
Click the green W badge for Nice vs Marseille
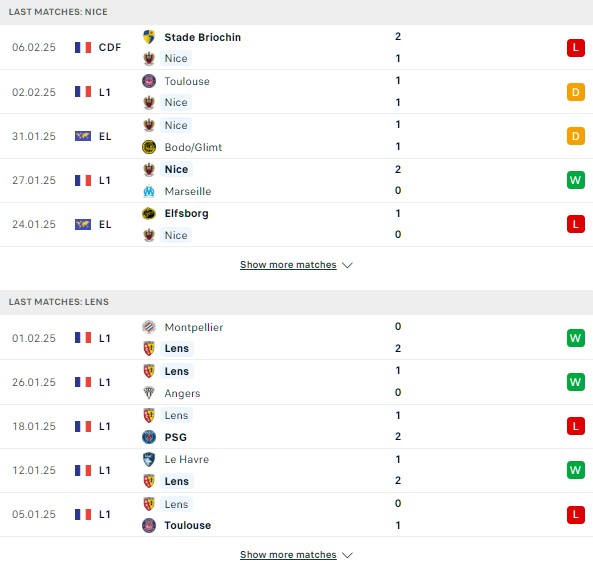(576, 180)
